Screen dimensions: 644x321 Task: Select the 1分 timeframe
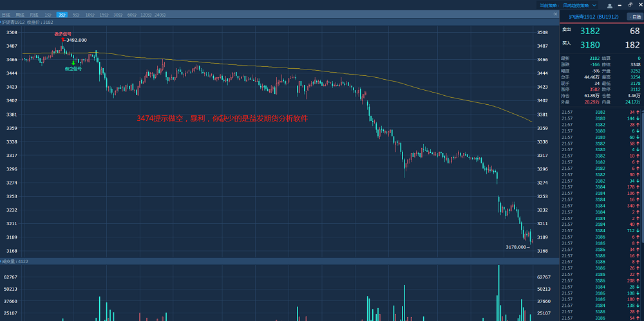pyautogui.click(x=48, y=14)
